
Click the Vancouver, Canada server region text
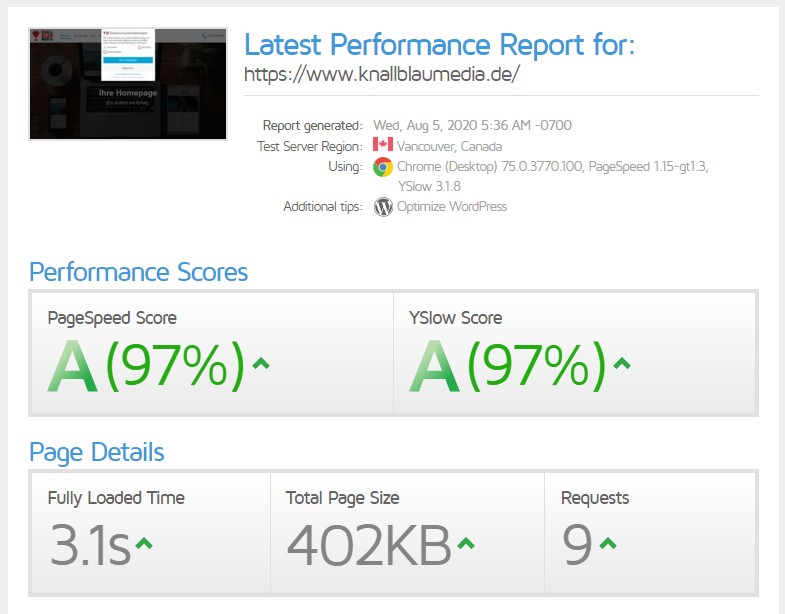[x=451, y=146]
